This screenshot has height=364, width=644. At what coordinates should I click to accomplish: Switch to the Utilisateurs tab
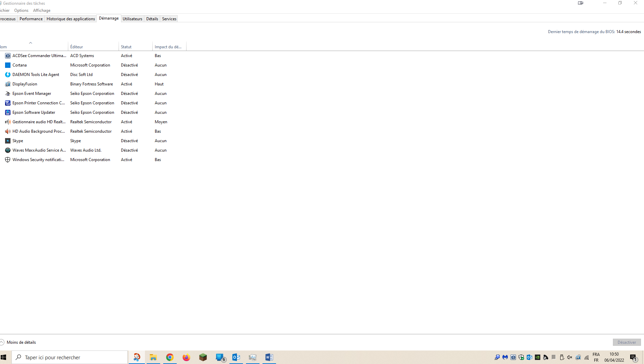tap(132, 19)
